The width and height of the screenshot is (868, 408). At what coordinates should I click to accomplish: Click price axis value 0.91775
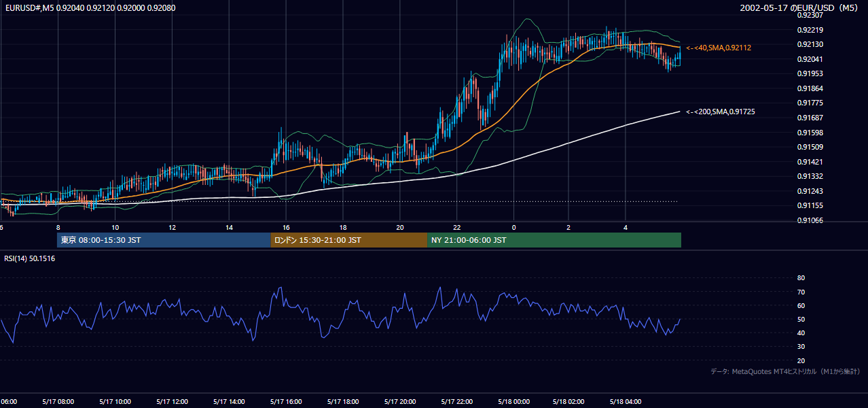point(810,103)
